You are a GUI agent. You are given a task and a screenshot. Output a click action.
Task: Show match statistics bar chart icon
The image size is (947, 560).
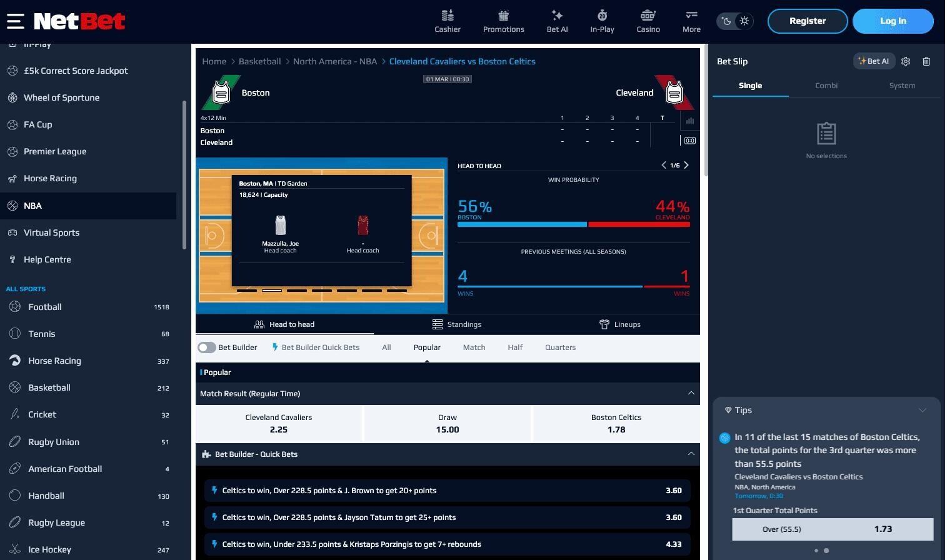pos(689,121)
